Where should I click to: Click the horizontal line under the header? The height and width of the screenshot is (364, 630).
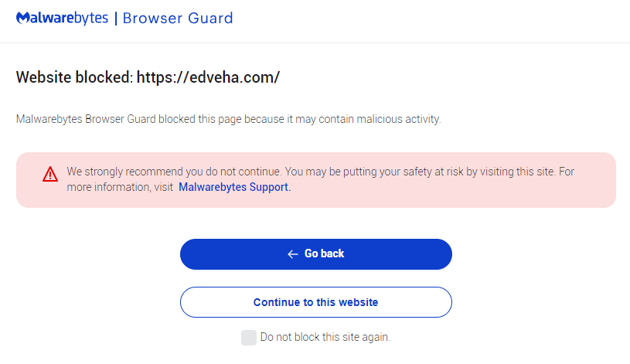click(315, 43)
